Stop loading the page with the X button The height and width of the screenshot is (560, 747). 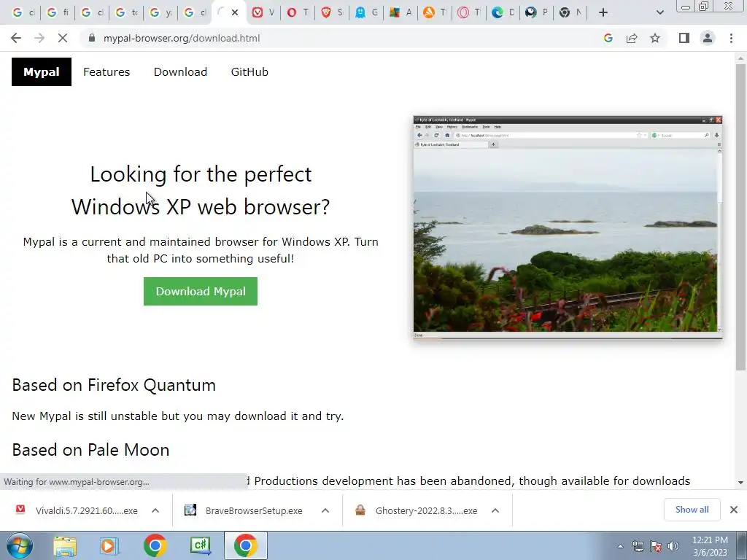(63, 38)
